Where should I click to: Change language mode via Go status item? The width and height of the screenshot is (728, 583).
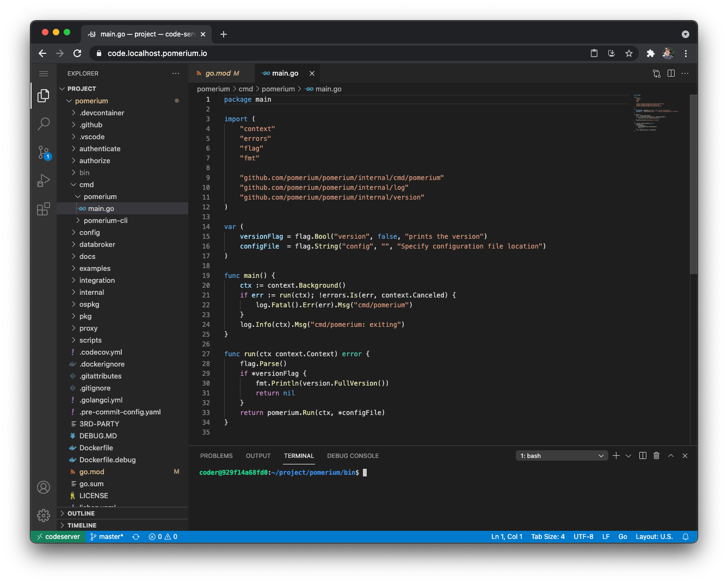[x=622, y=536]
